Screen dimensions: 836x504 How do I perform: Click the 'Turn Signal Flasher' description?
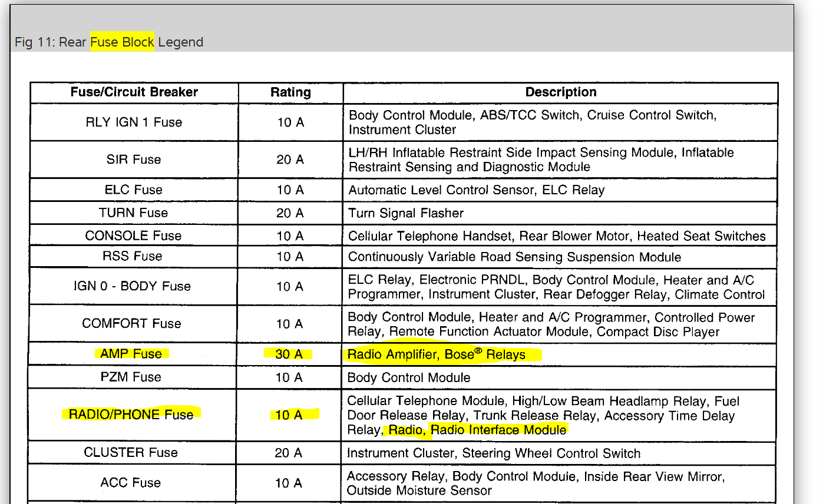pos(406,213)
